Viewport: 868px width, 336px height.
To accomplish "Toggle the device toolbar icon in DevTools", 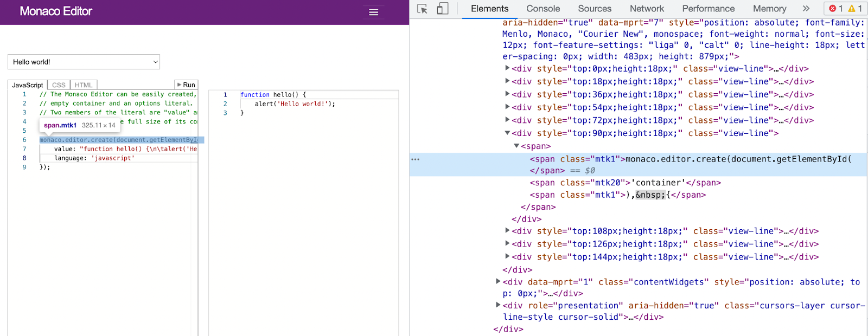I will [x=443, y=9].
